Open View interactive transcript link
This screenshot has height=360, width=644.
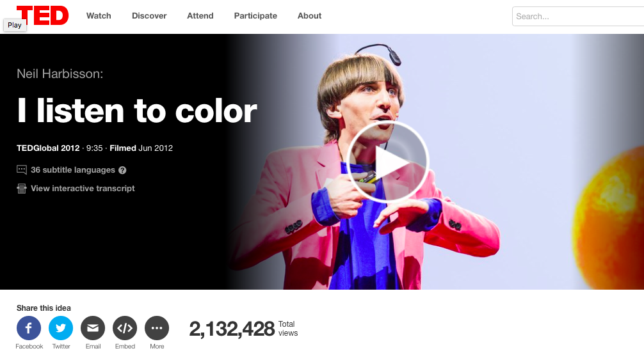click(x=83, y=188)
